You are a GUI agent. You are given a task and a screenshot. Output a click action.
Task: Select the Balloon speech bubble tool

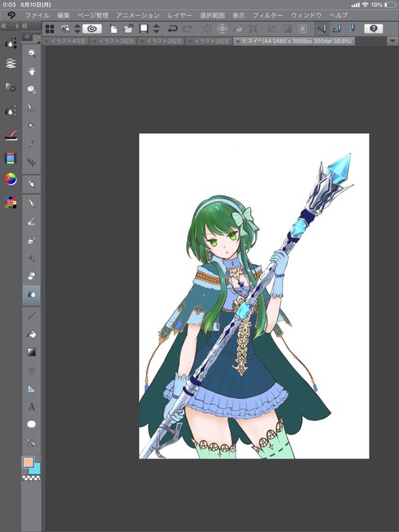pyautogui.click(x=31, y=425)
